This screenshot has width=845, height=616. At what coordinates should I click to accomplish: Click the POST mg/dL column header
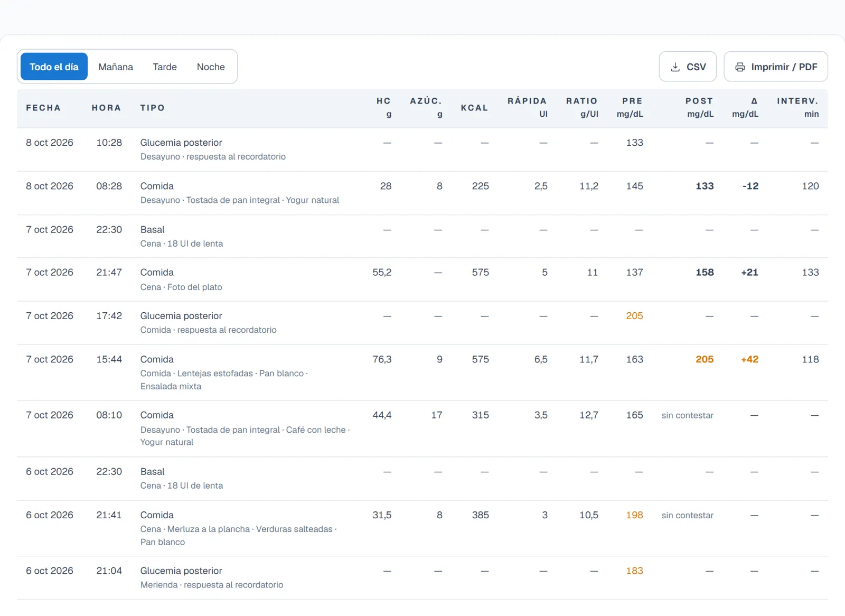click(699, 107)
